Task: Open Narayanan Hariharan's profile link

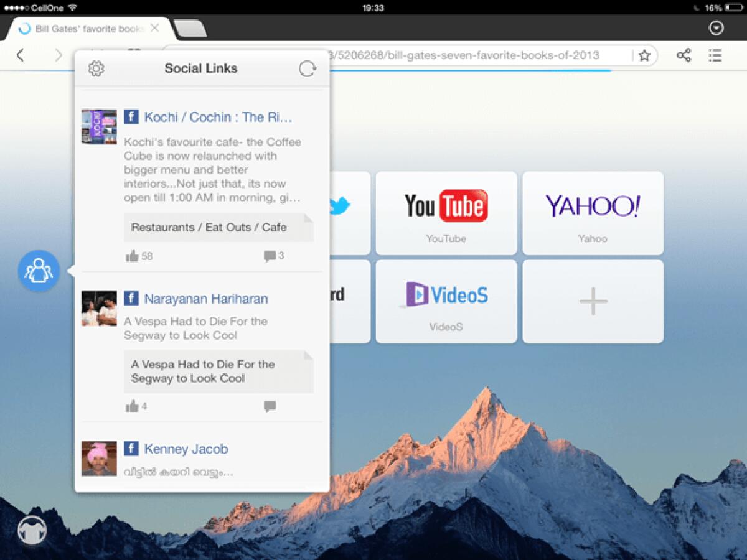Action: (x=205, y=299)
